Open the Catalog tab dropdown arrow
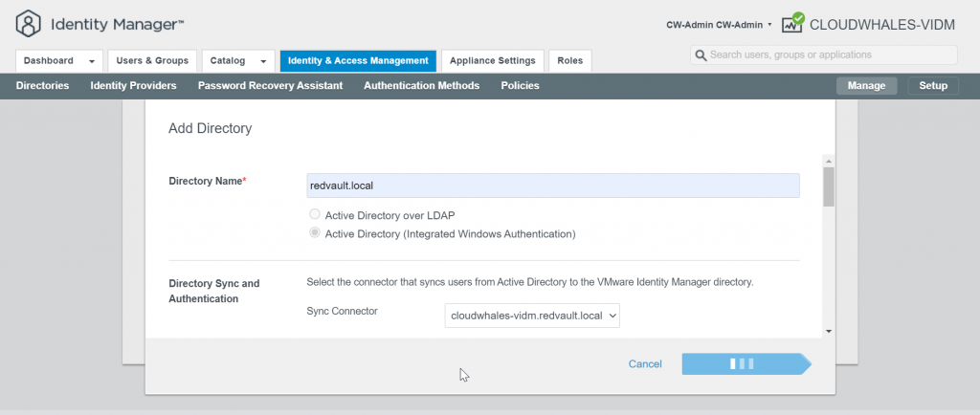 (x=263, y=61)
